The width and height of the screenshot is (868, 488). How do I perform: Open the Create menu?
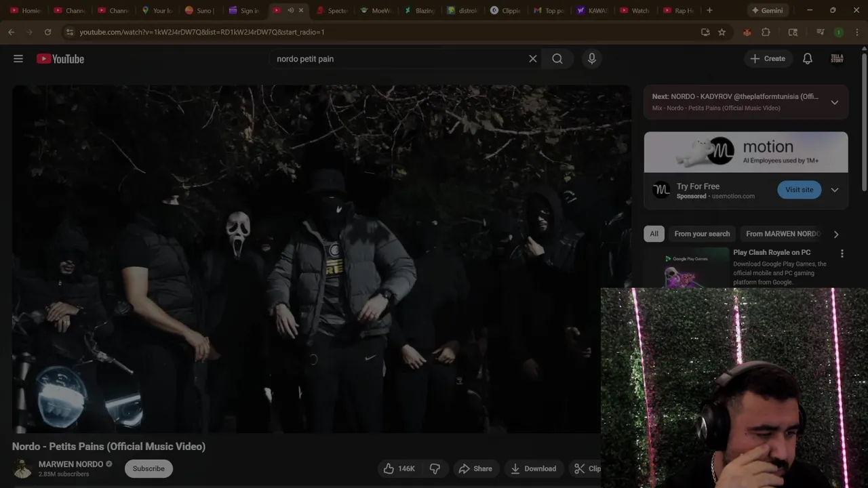click(768, 59)
